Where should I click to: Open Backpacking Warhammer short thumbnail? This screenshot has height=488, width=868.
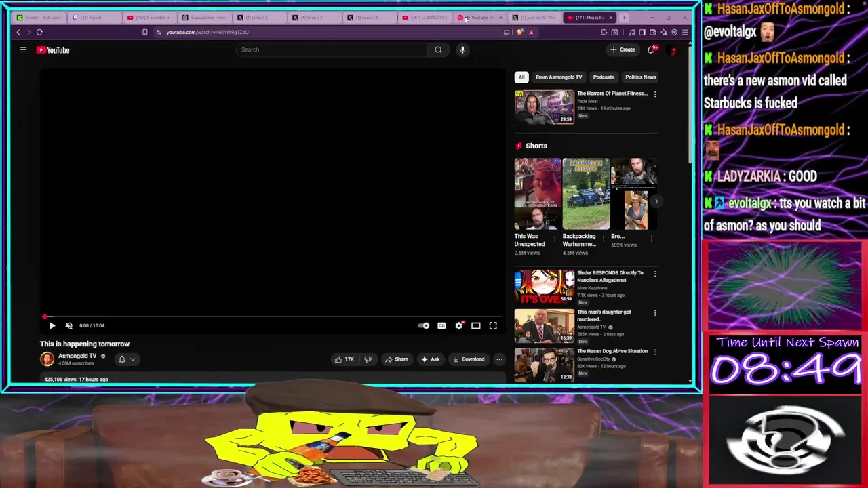point(586,195)
